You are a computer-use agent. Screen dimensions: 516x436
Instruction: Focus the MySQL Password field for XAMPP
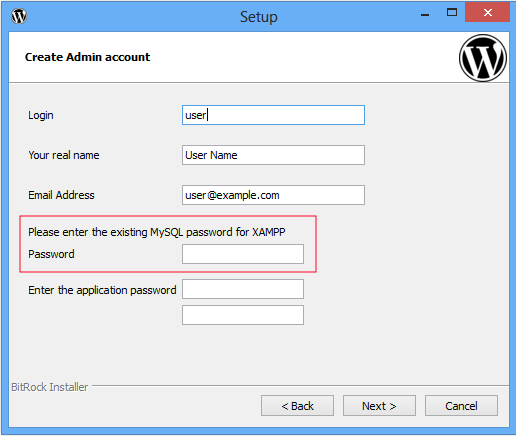point(243,254)
